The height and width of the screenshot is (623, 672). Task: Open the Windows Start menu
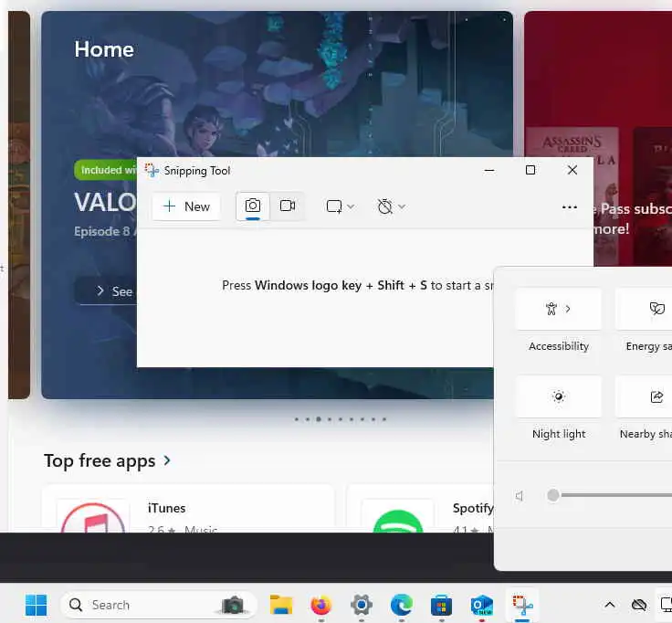point(36,605)
